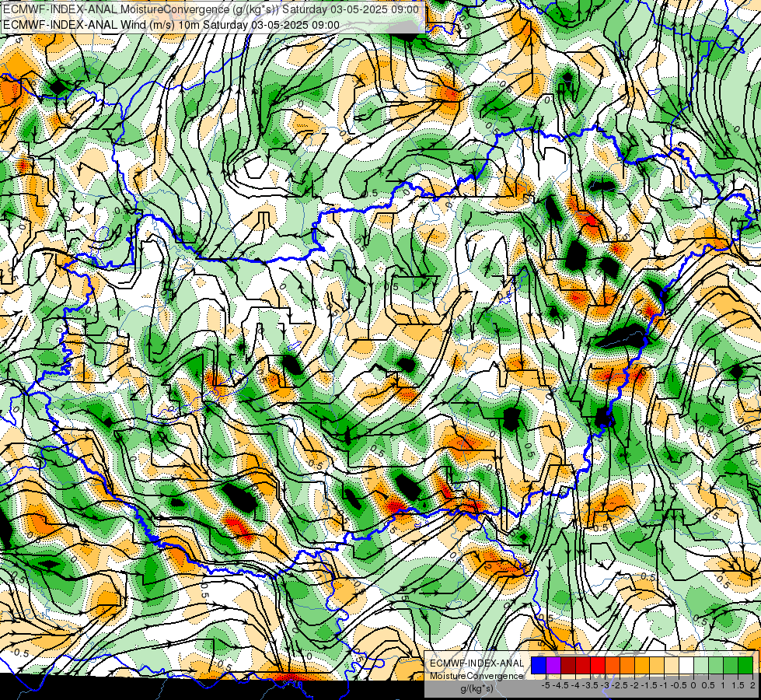Click the white legend swatch
Image resolution: width=761 pixels, height=700 pixels.
click(686, 666)
